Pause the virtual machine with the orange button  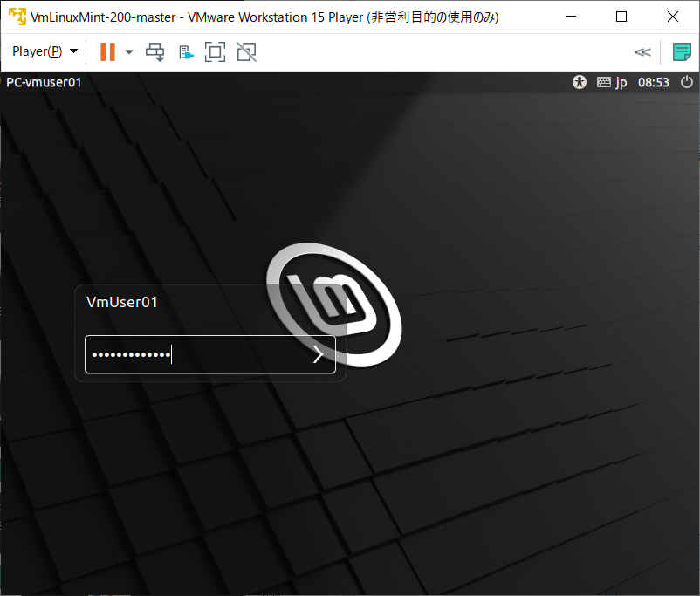point(107,51)
